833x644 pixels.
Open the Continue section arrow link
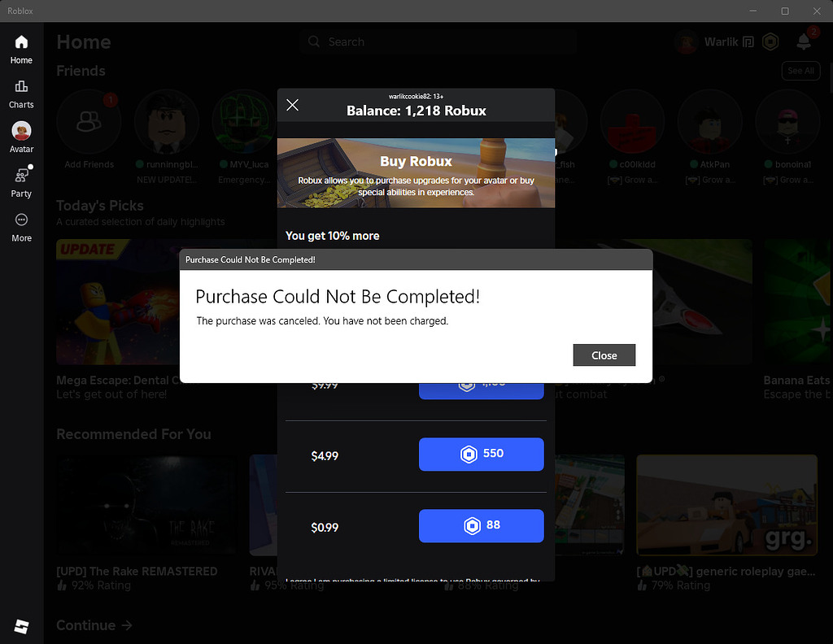[x=94, y=625]
